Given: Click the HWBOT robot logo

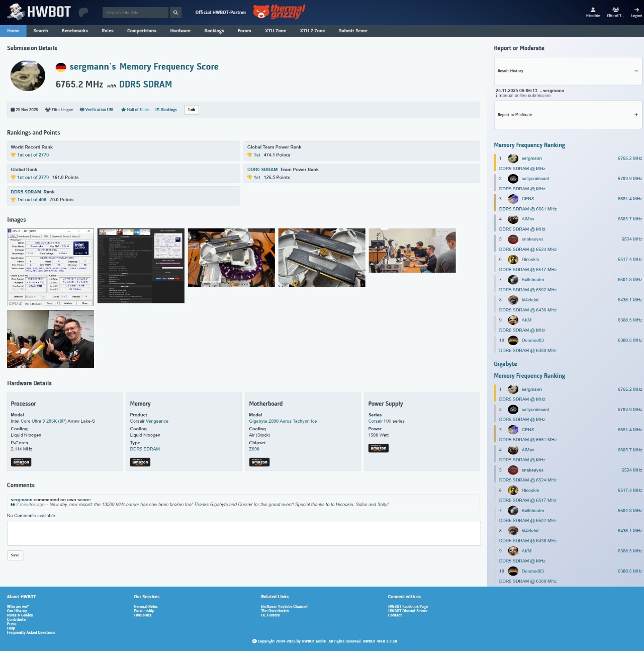Looking at the screenshot, I should 16,12.
